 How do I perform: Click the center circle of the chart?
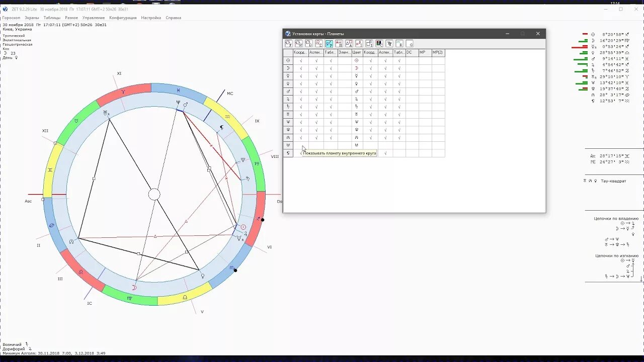tap(154, 195)
